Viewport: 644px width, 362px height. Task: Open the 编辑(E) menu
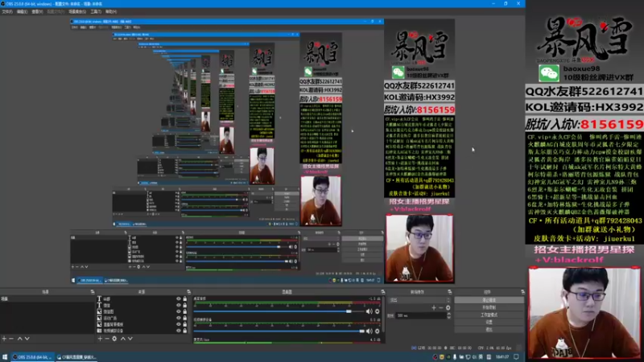[22, 11]
